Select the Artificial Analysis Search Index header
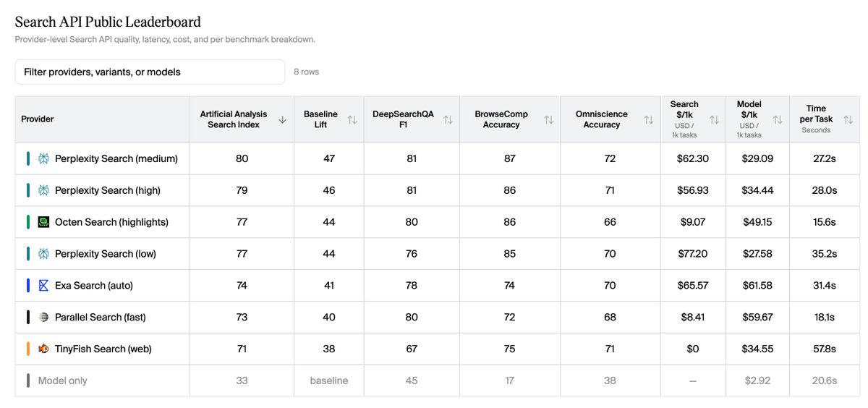Image resolution: width=868 pixels, height=408 pixels. [234, 119]
